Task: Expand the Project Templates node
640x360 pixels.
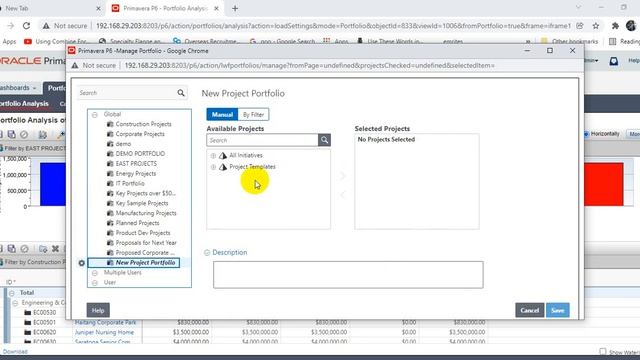Action: [213, 167]
